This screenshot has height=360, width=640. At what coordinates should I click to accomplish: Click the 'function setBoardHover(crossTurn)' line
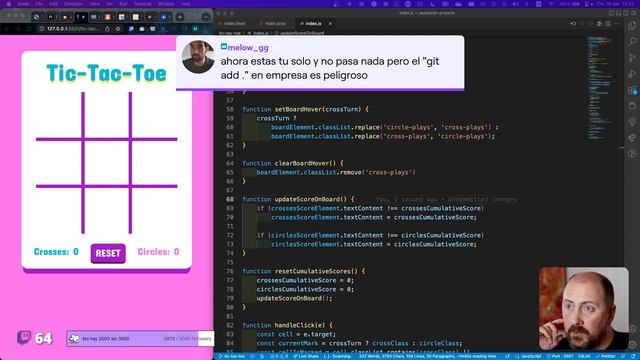click(x=305, y=109)
